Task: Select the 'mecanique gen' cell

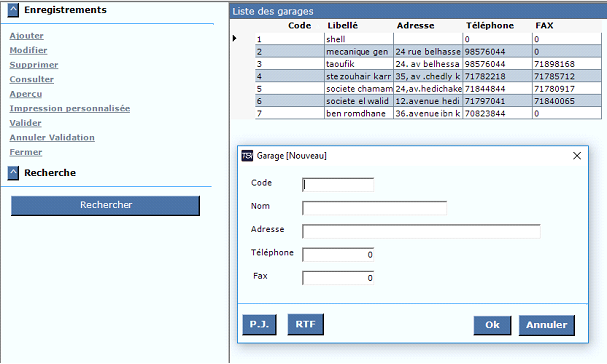Action: [x=359, y=52]
